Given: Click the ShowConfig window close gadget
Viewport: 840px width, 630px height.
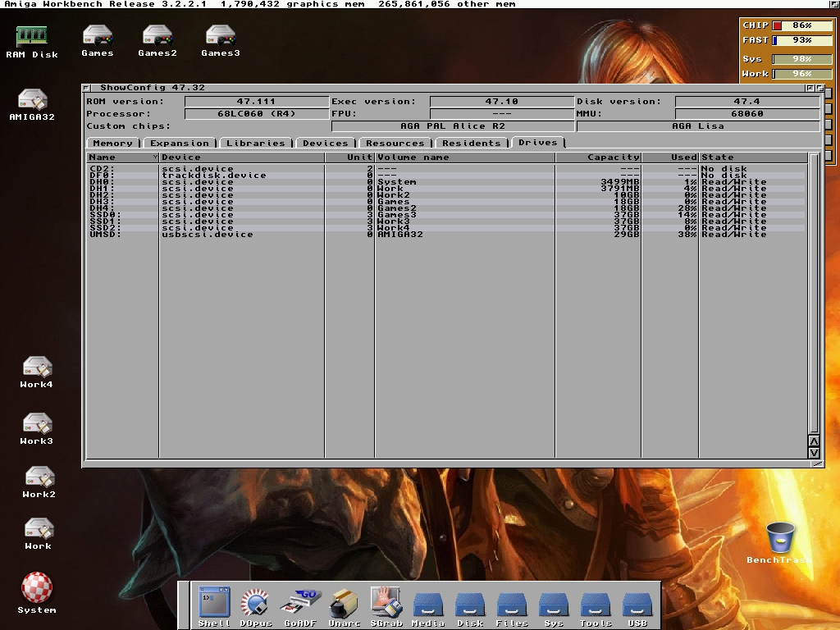Looking at the screenshot, I should click(85, 88).
